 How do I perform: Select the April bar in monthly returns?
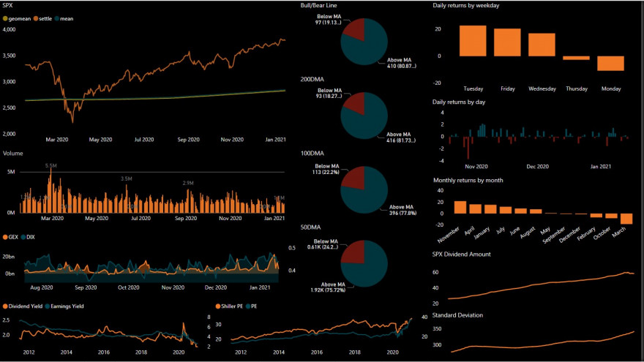tap(476, 209)
